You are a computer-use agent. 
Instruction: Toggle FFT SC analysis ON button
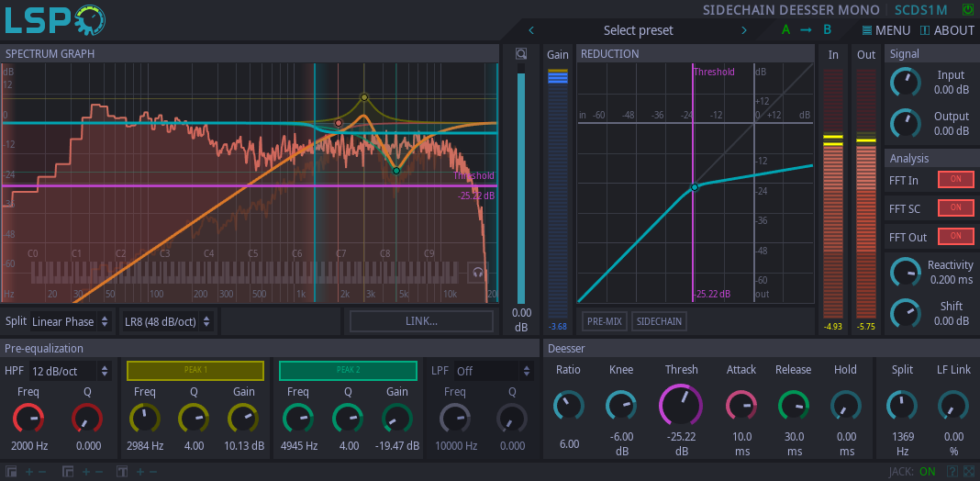pos(955,207)
